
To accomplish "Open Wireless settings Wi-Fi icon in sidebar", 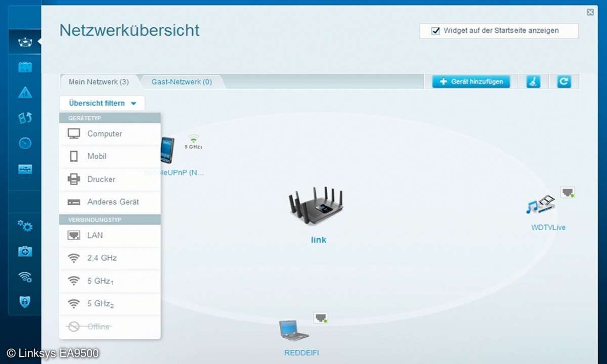I will 25,277.
